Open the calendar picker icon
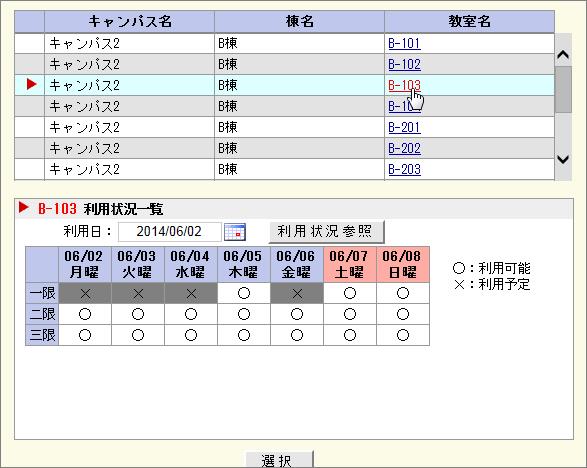The image size is (587, 468). [x=235, y=232]
